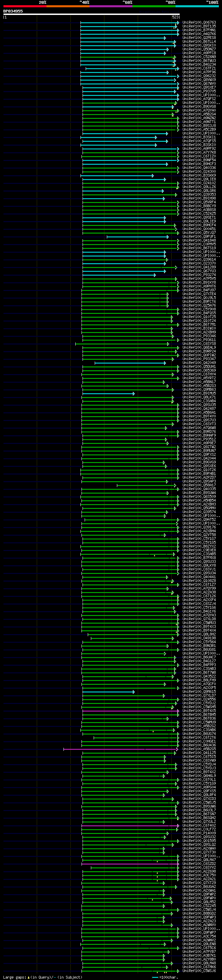Select the UniRef100_Q9M615 label

[x=199, y=691]
